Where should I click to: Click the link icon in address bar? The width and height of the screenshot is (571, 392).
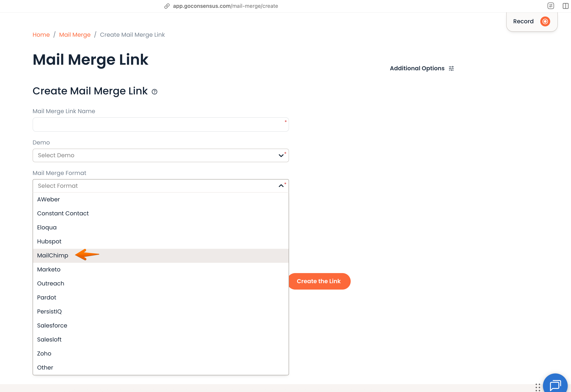click(167, 6)
